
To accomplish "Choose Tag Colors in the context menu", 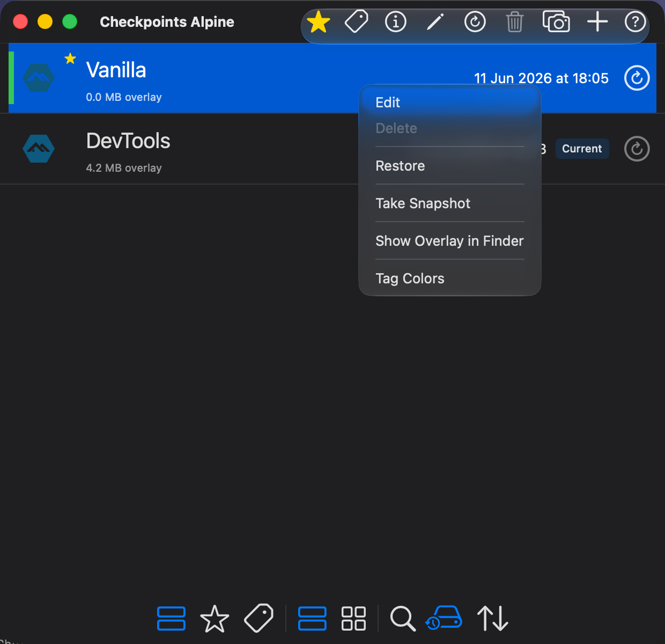I will coord(410,279).
